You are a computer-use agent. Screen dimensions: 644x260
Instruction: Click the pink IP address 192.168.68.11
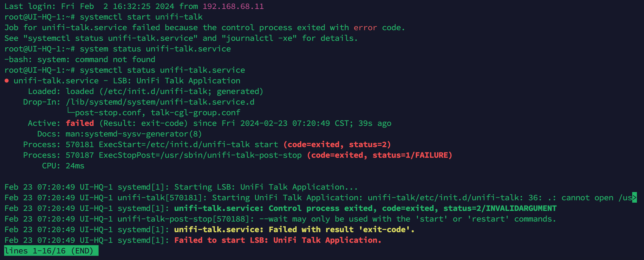233,6
